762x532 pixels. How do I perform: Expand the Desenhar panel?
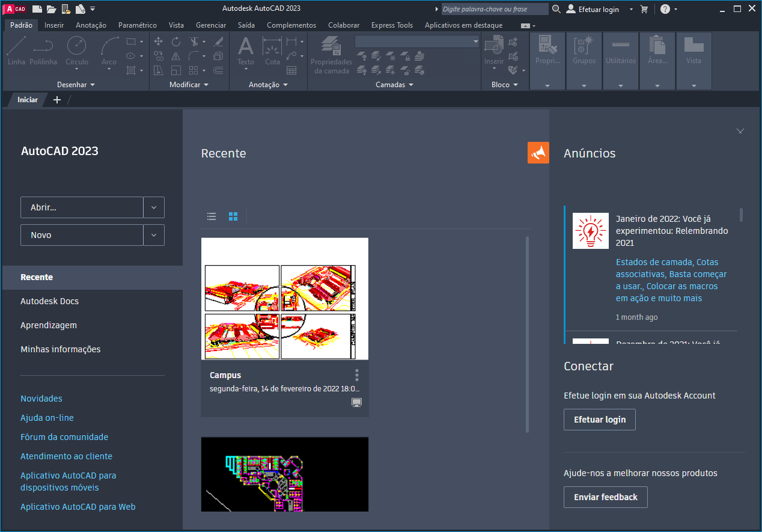point(76,85)
